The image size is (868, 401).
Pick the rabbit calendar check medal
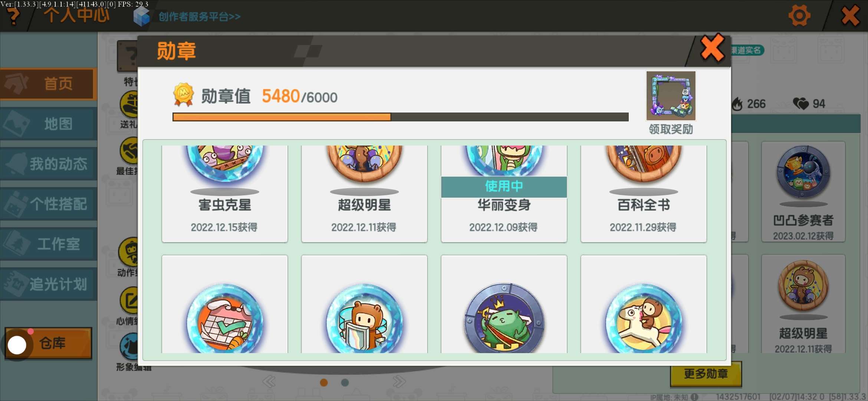tap(225, 304)
